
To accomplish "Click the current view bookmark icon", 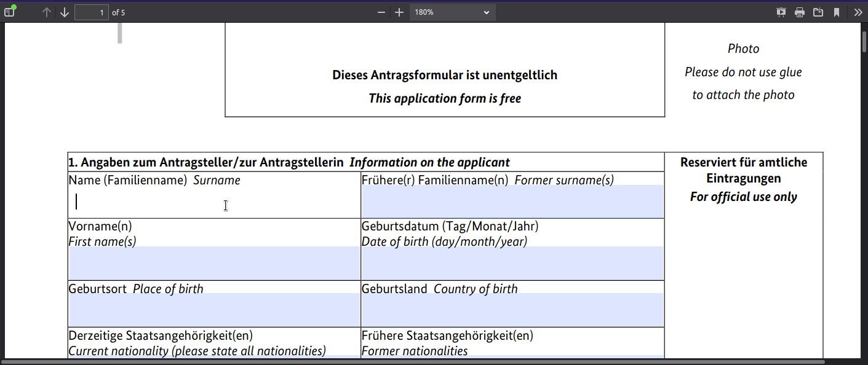I will point(837,12).
